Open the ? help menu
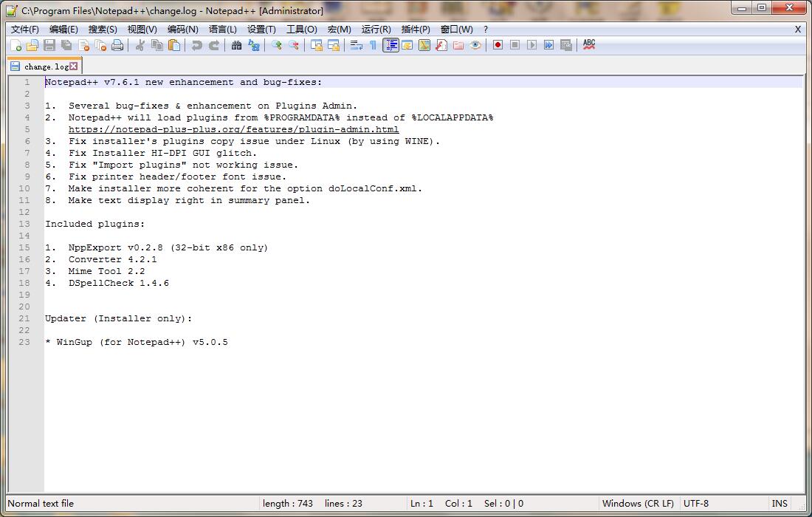This screenshot has width=812, height=517. tap(486, 30)
